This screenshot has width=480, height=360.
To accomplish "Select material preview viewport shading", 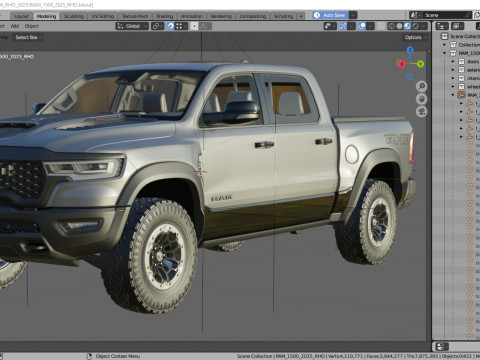I will click(x=407, y=26).
